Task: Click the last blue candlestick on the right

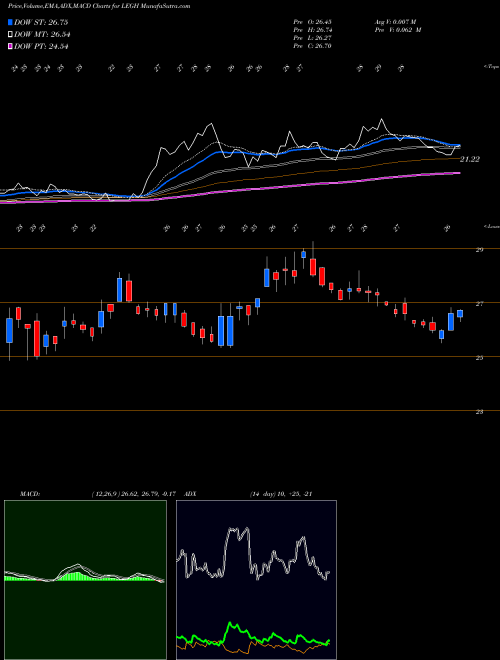Action: 460,314
